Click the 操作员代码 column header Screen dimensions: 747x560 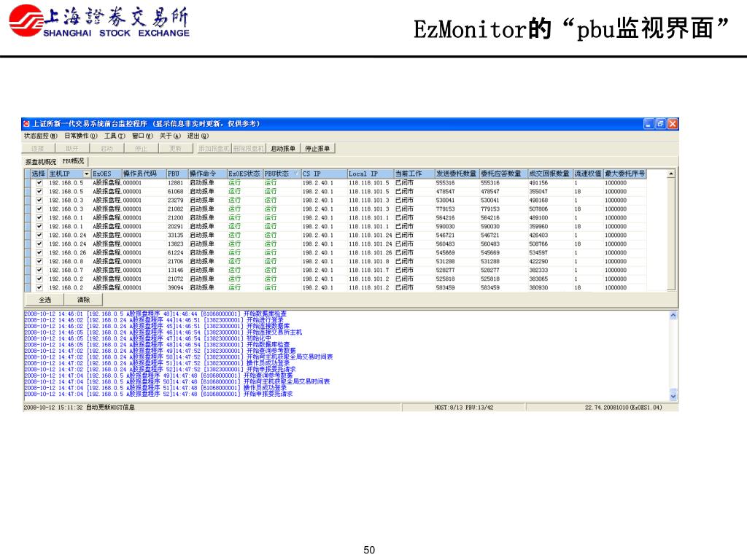144,174
